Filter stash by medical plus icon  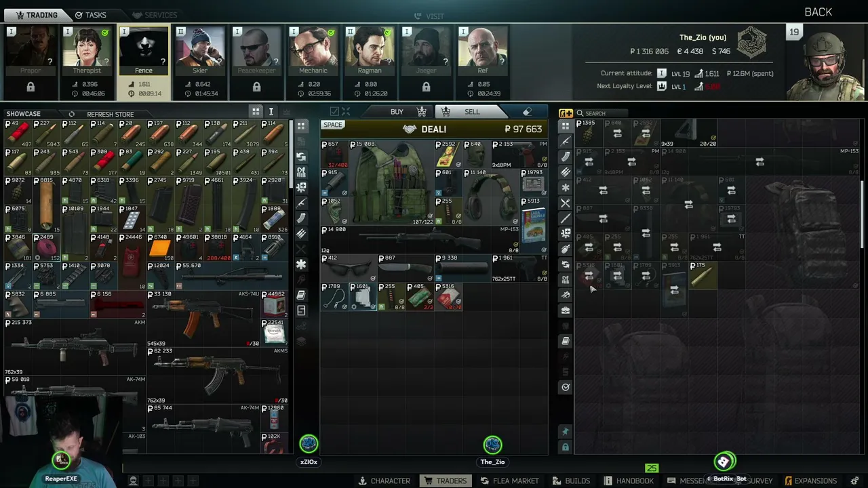[566, 233]
